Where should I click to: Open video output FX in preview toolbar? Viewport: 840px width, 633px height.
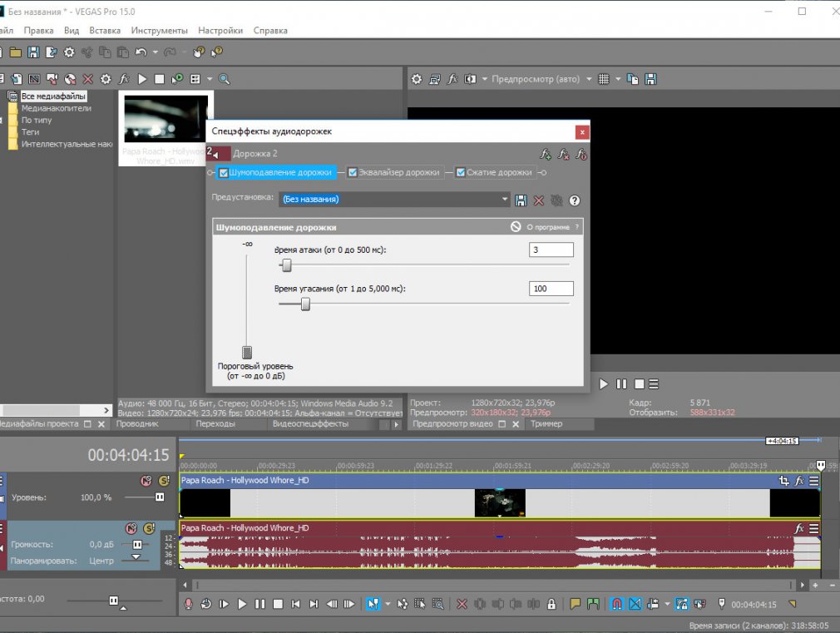(452, 79)
